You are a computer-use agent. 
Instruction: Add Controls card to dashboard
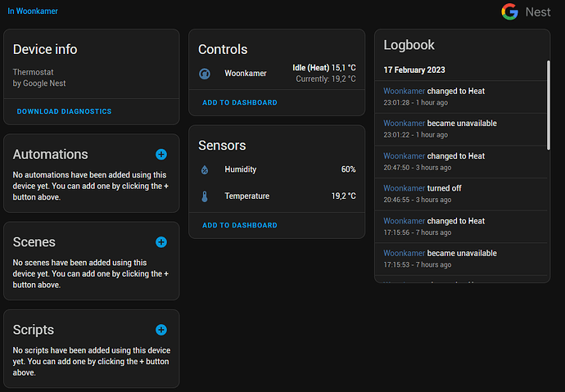[239, 103]
